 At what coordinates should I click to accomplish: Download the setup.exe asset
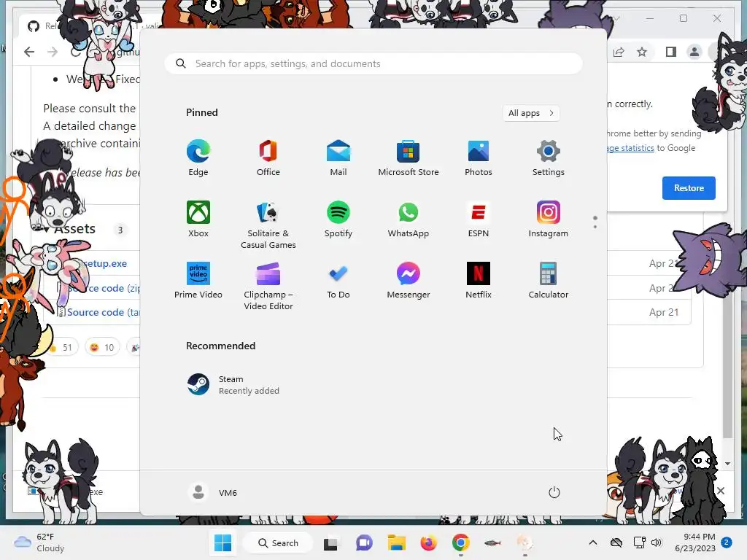tap(105, 263)
